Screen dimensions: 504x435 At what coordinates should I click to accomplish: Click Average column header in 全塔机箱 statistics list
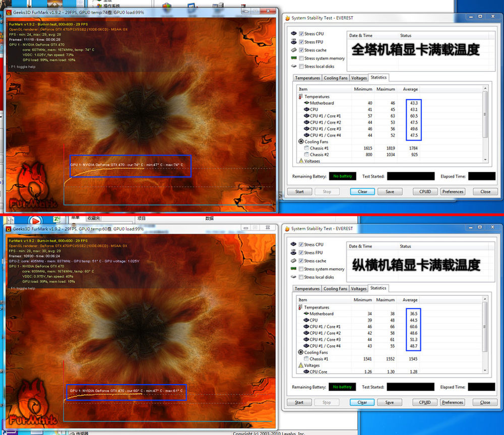410,89
